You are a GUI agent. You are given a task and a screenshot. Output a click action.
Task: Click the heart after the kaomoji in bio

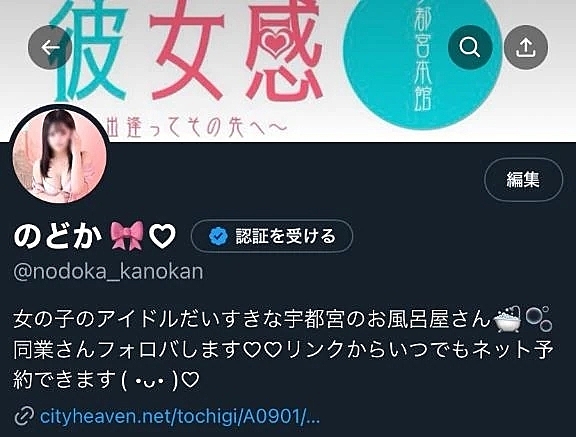tap(191, 380)
